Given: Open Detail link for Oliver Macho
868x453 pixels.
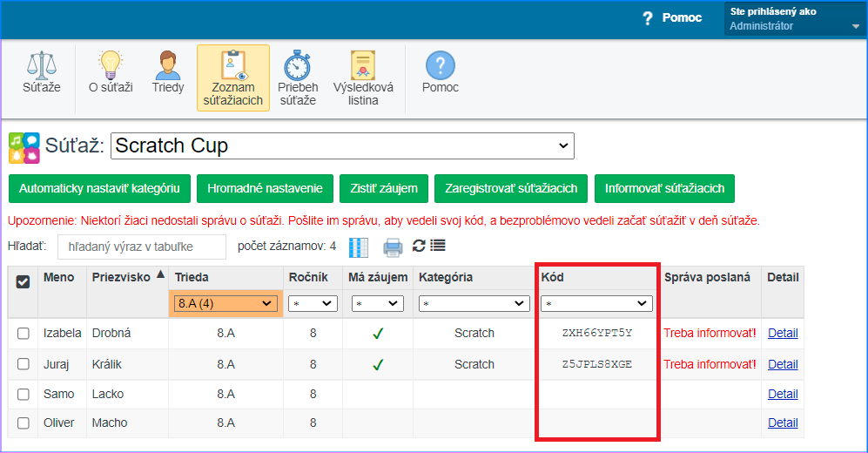Looking at the screenshot, I should pyautogui.click(x=783, y=423).
